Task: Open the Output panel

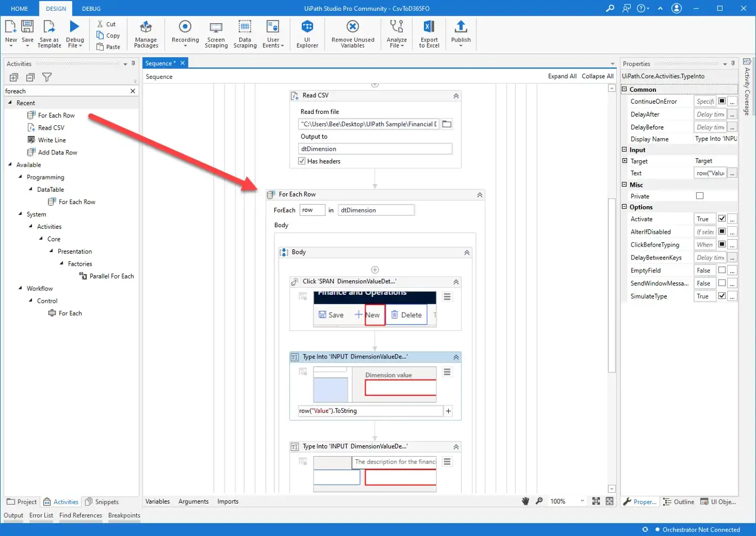Action: [13, 515]
